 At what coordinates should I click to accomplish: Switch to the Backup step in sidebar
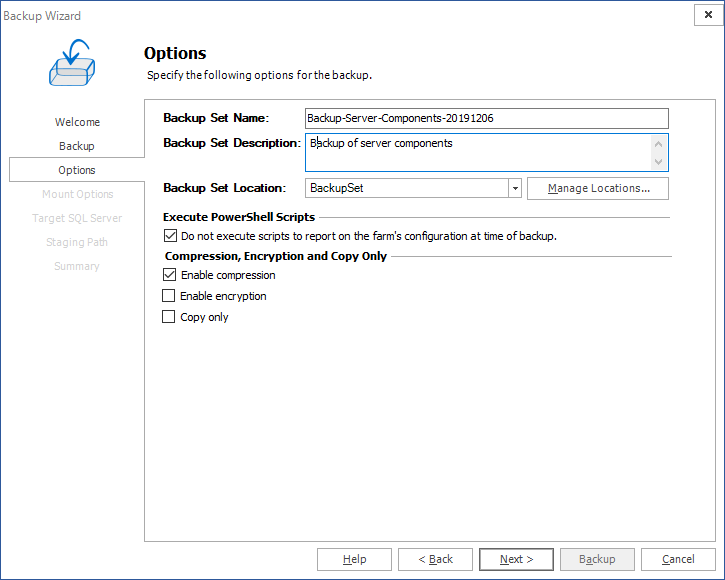[77, 146]
